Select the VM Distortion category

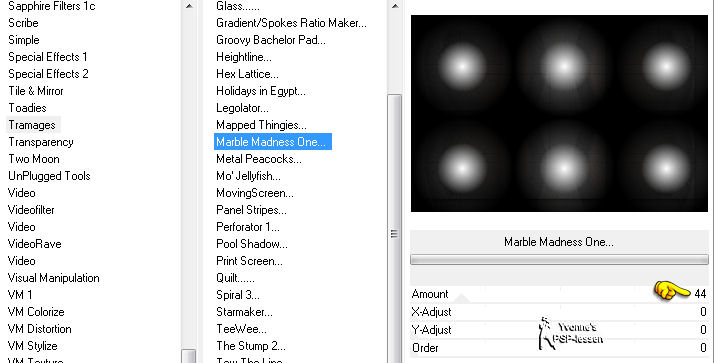[x=40, y=329]
